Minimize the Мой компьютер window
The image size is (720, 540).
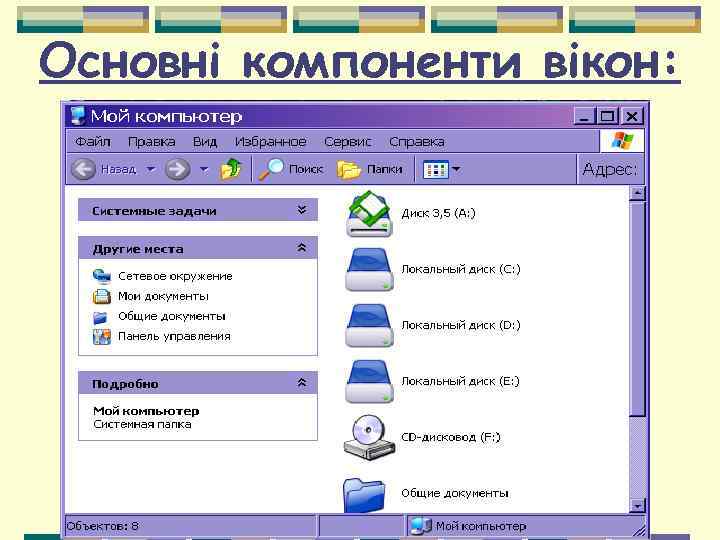[x=584, y=117]
